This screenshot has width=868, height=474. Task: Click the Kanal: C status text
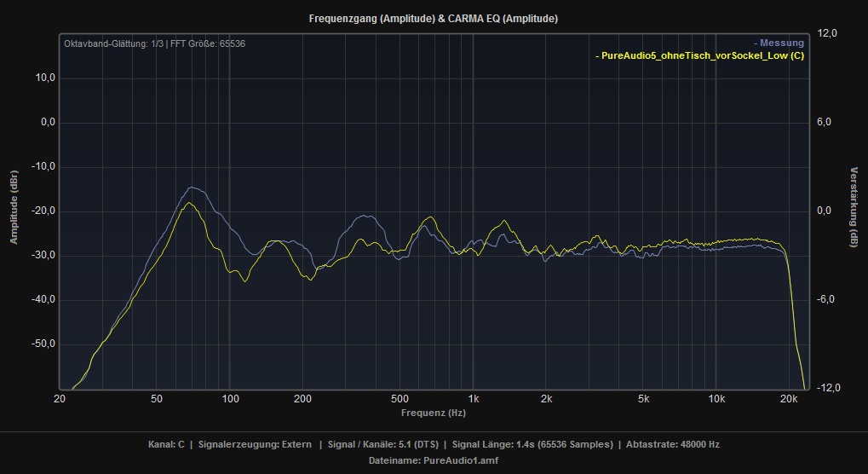pyautogui.click(x=165, y=444)
